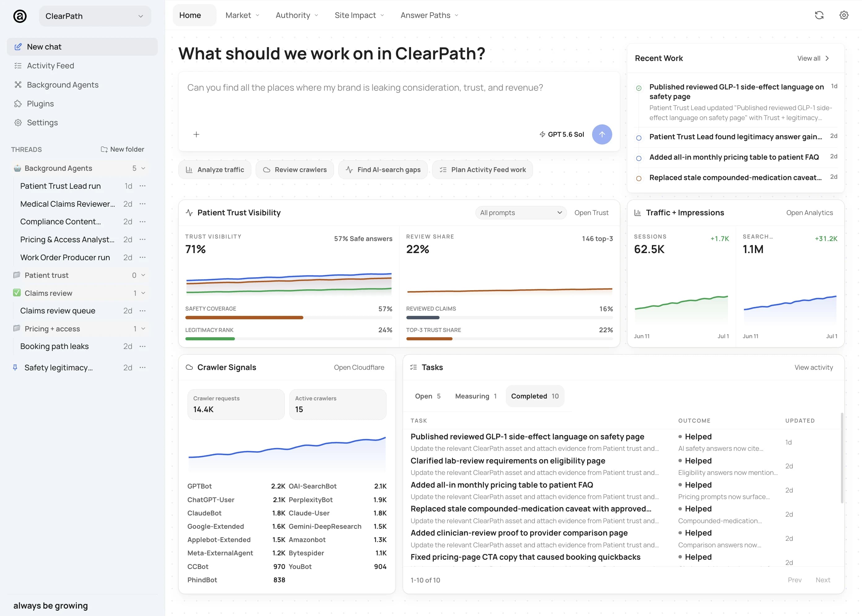Switch to the Measuring tasks tab
The height and width of the screenshot is (616, 862).
coord(476,396)
